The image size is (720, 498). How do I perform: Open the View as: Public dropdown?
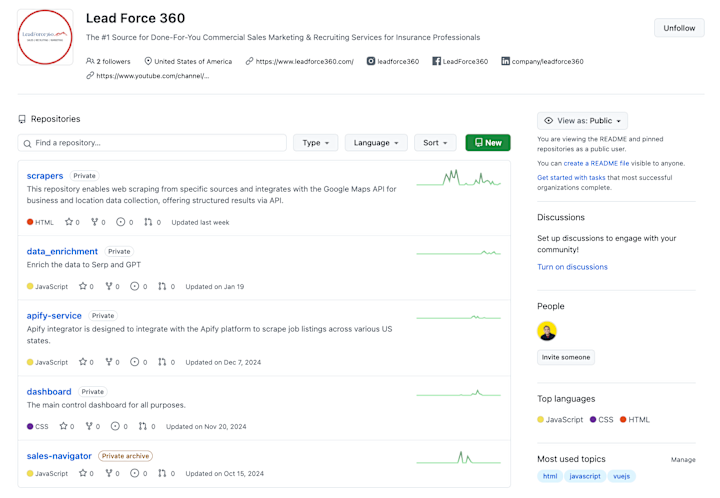click(x=582, y=121)
